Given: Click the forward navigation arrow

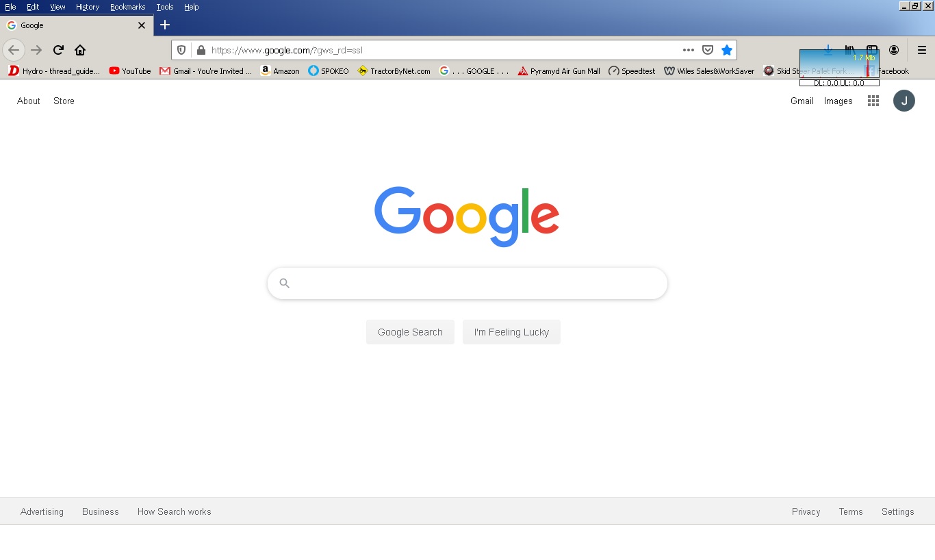Looking at the screenshot, I should click(x=36, y=50).
